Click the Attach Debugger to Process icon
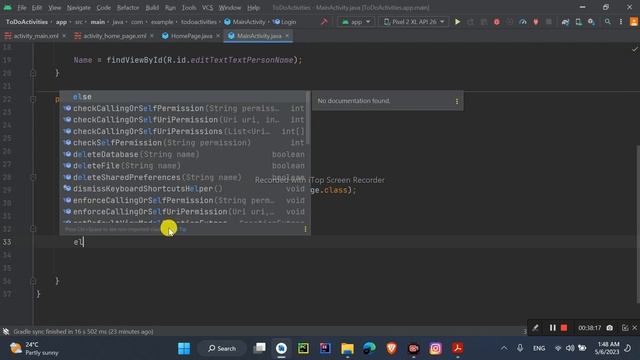Screen dimensions: 640x360 pyautogui.click(x=536, y=22)
